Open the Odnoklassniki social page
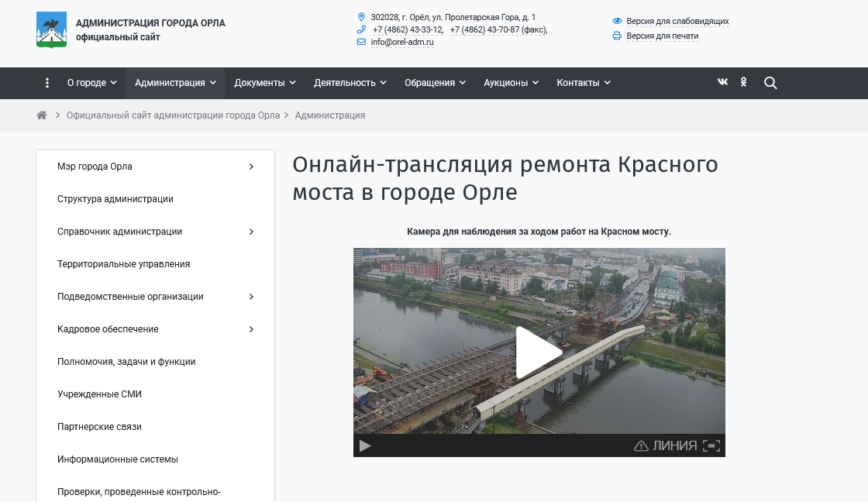The width and height of the screenshot is (868, 502). [x=743, y=82]
